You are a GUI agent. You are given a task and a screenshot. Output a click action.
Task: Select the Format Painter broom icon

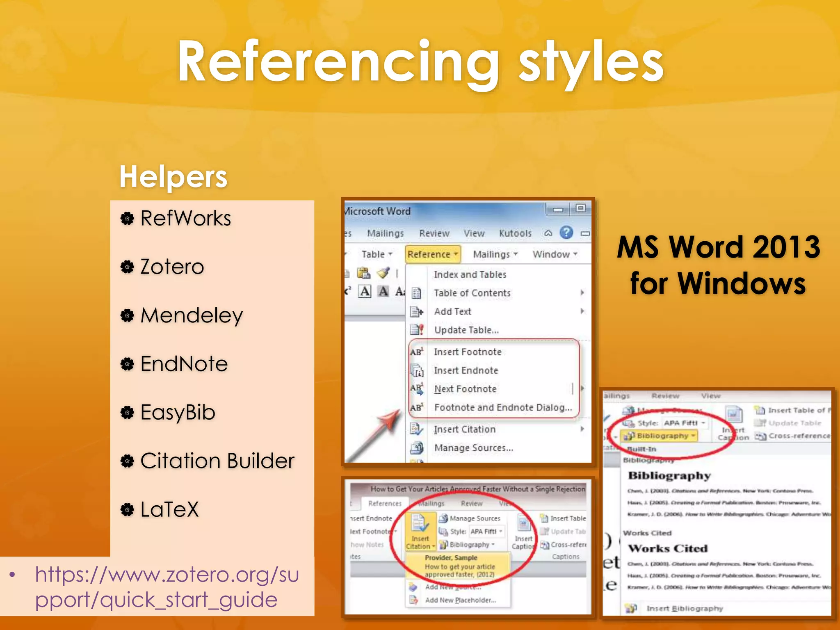point(383,273)
